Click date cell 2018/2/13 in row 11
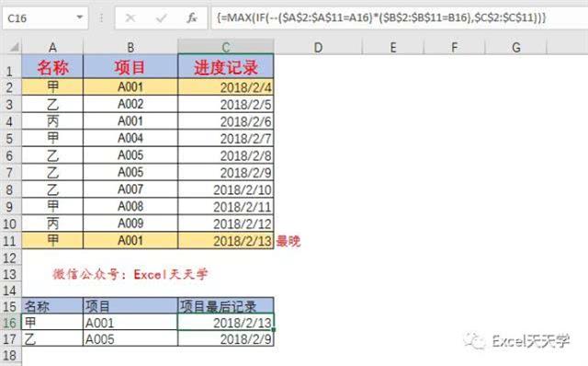This screenshot has width=588, height=366. click(226, 241)
